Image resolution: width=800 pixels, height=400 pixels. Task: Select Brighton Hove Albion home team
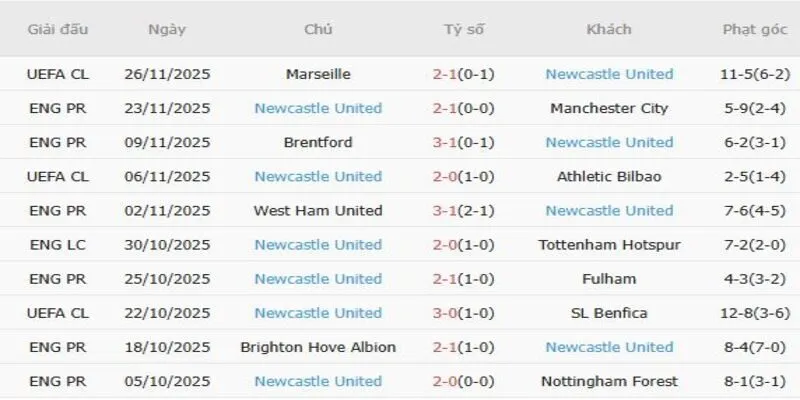point(318,347)
